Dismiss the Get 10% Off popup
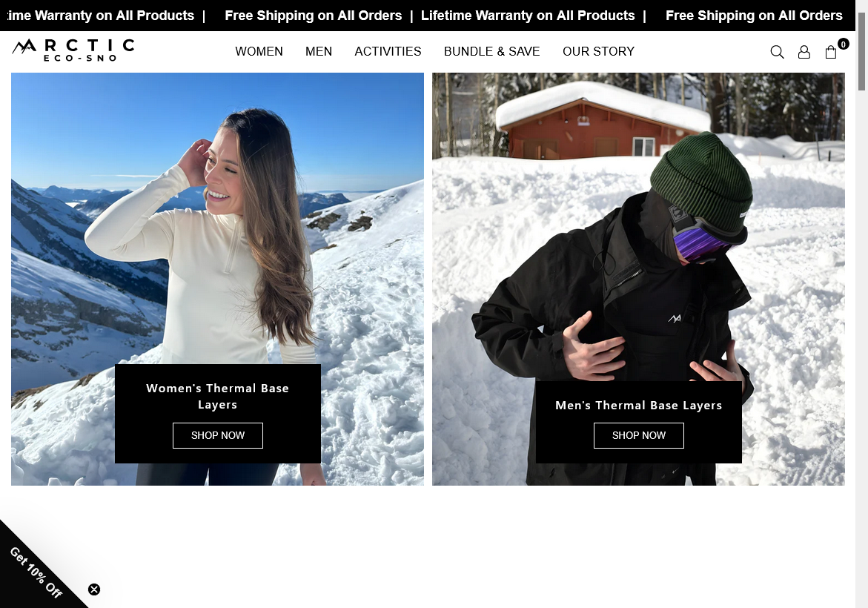Image resolution: width=868 pixels, height=608 pixels. 94,589
